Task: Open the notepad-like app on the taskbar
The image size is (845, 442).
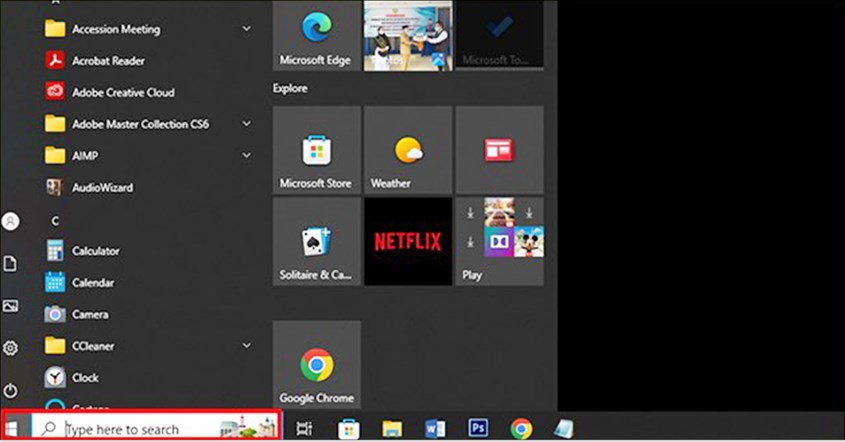Action: tap(564, 429)
